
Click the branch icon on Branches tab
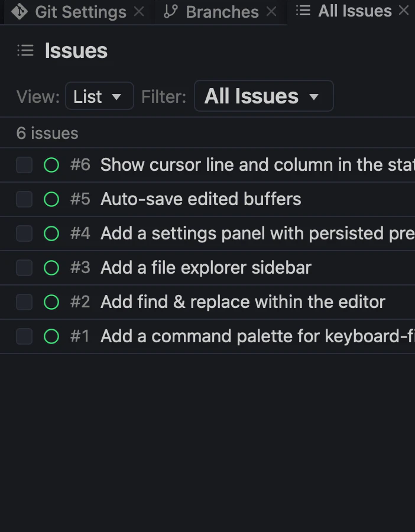click(170, 12)
